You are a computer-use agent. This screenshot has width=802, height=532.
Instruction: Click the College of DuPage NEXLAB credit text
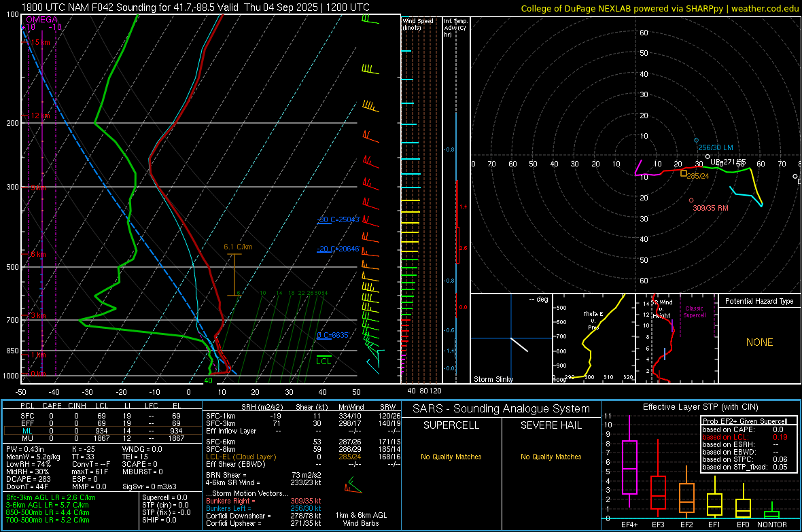pyautogui.click(x=660, y=8)
